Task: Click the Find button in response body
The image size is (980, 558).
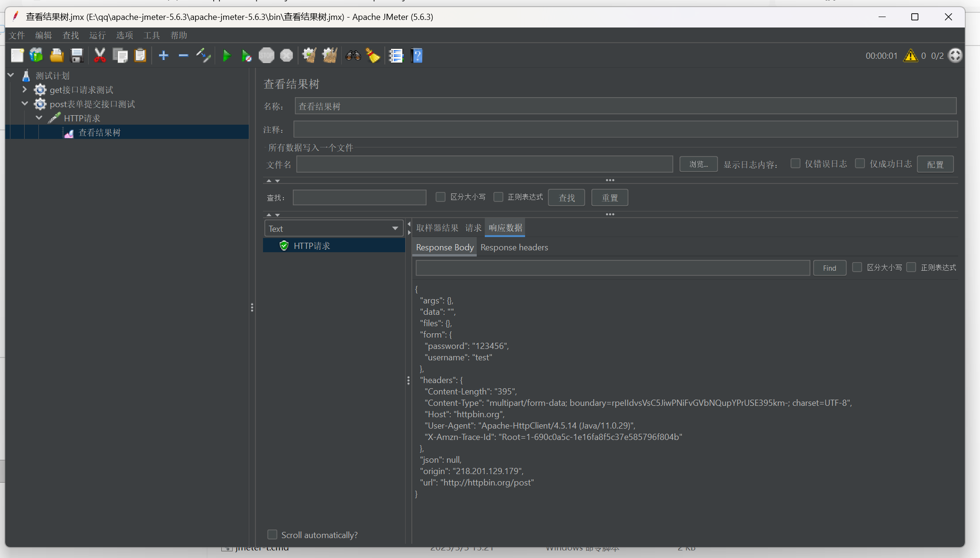Action: 829,268
